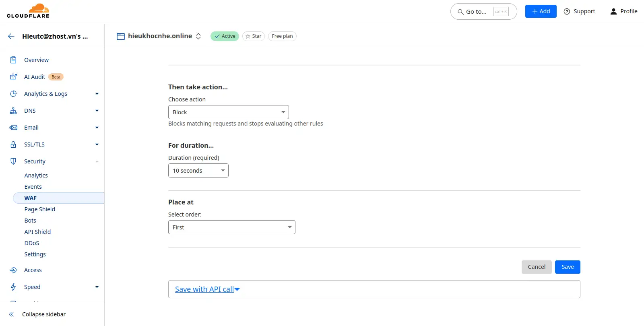Click the Speed lightning bolt icon
644x326 pixels.
(13, 287)
